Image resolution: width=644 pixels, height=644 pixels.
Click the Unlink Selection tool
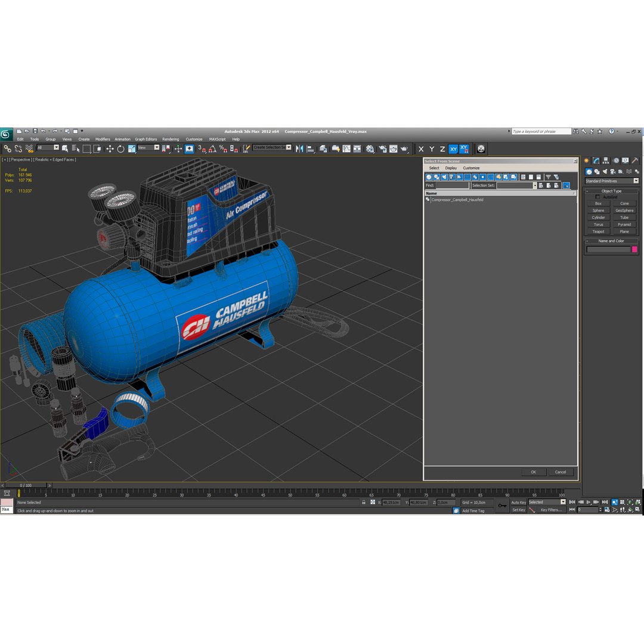(18, 148)
